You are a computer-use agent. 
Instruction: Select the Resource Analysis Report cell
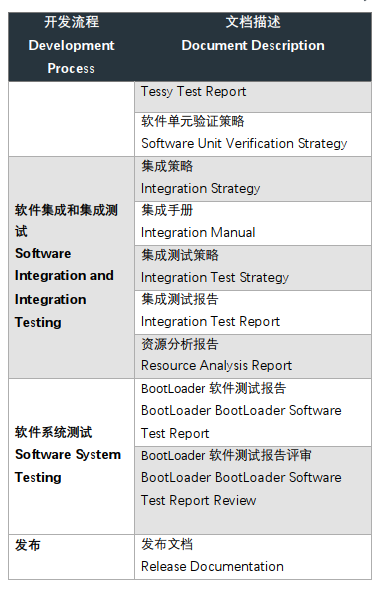click(x=253, y=356)
